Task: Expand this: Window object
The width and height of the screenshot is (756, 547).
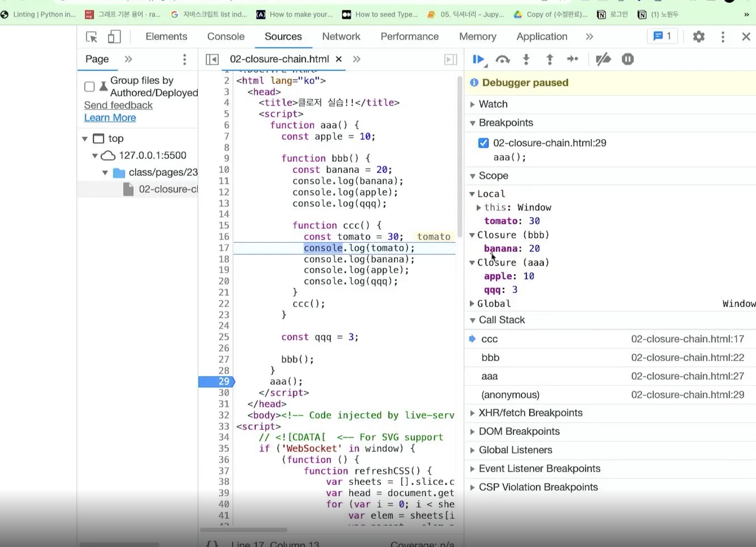Action: [x=479, y=207]
